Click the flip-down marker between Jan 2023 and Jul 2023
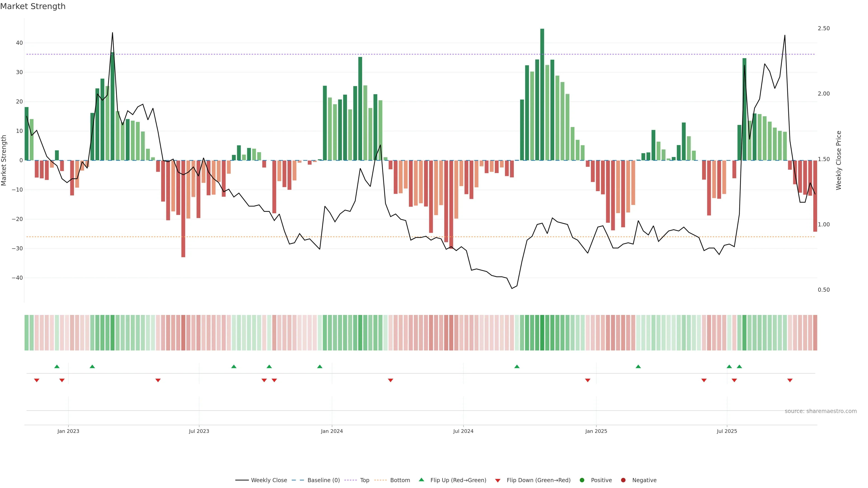 pos(158,380)
